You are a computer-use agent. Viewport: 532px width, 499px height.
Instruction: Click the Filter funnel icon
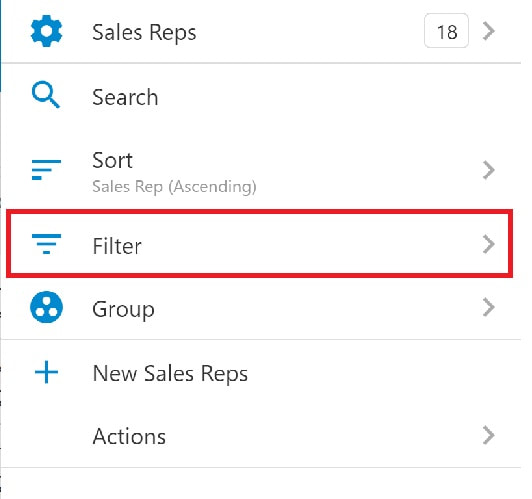[x=46, y=244]
